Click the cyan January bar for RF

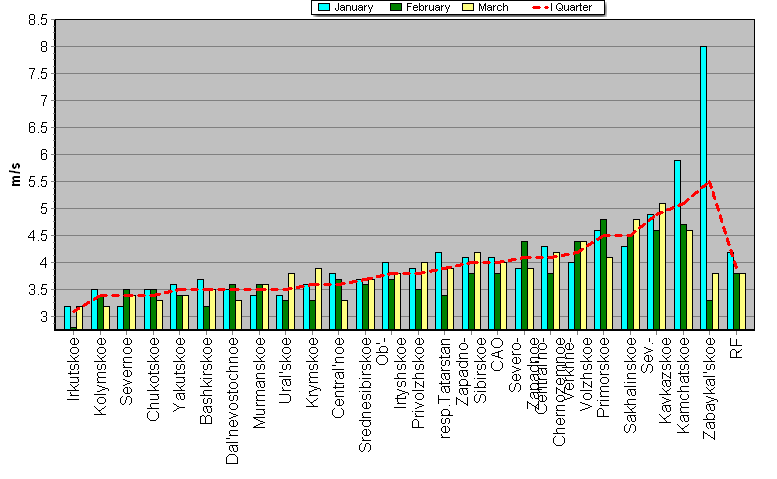click(x=730, y=291)
